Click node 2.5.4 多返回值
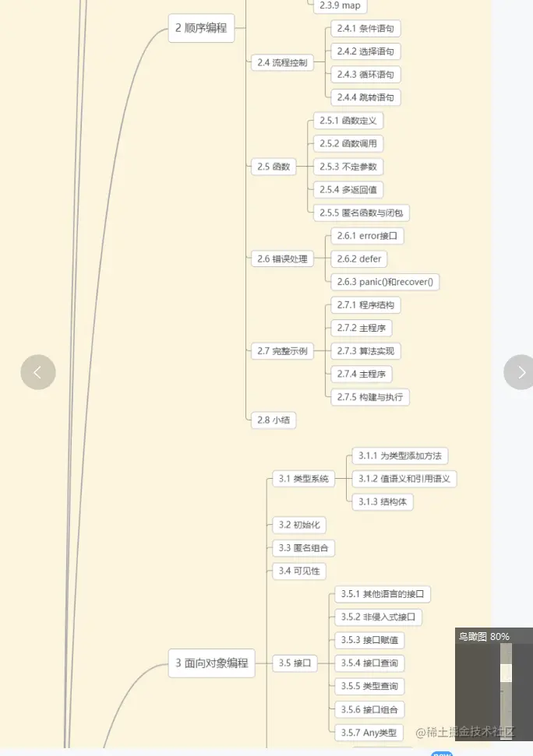The height and width of the screenshot is (756, 533). click(348, 190)
